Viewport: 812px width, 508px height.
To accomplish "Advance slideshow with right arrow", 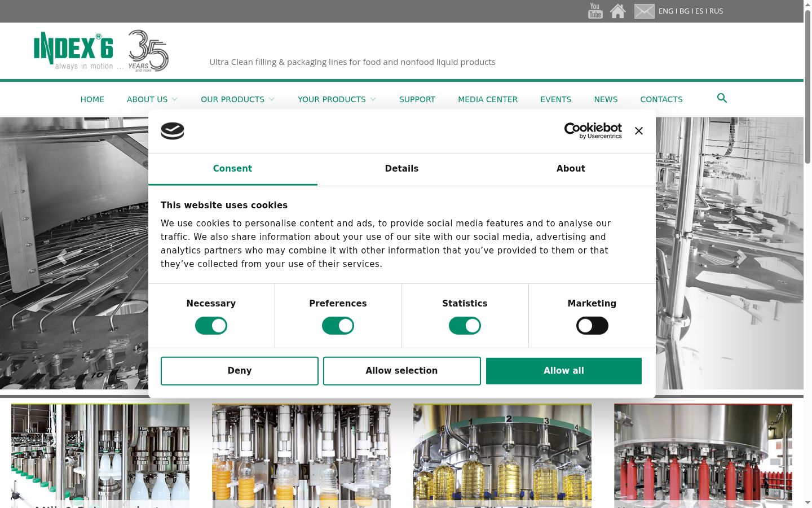I will [741, 257].
